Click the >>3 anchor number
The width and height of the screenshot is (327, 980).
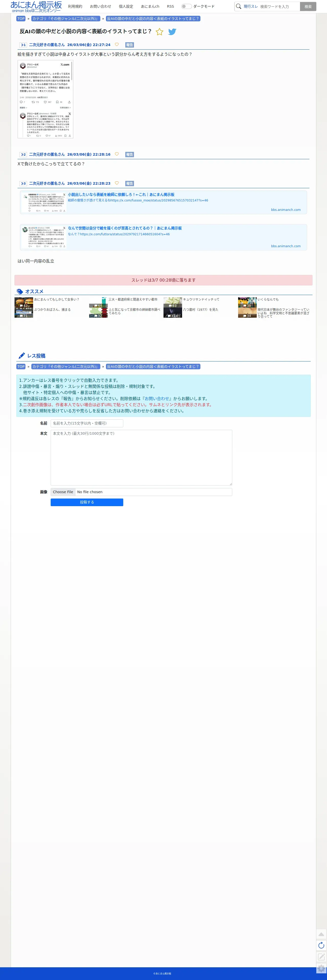(23, 183)
